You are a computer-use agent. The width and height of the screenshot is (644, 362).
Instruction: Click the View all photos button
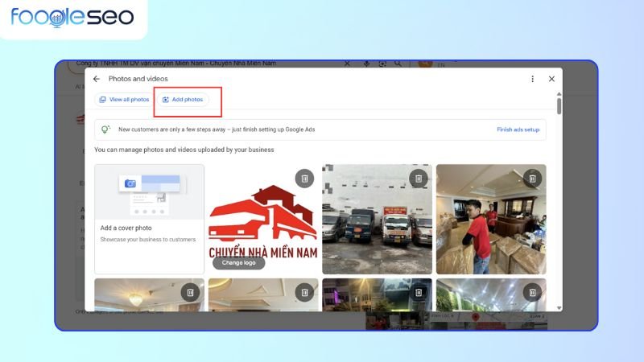coord(124,99)
